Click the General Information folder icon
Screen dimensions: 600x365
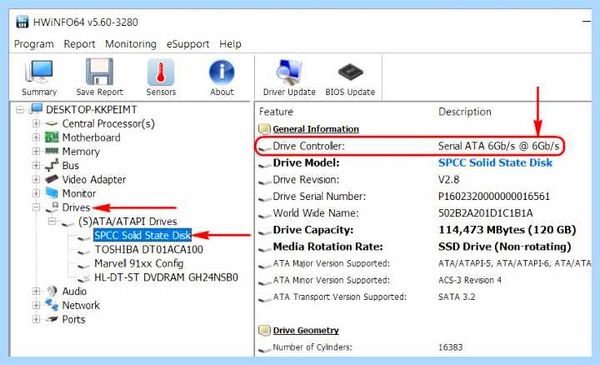coord(264,129)
